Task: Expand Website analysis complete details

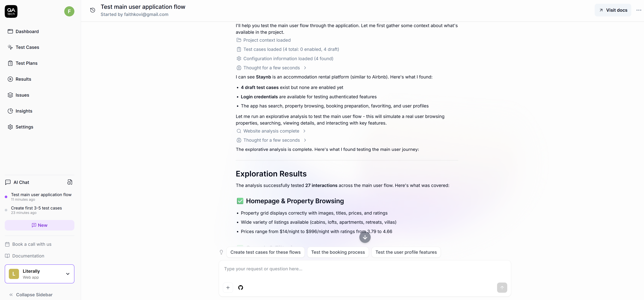Action: pos(271,131)
